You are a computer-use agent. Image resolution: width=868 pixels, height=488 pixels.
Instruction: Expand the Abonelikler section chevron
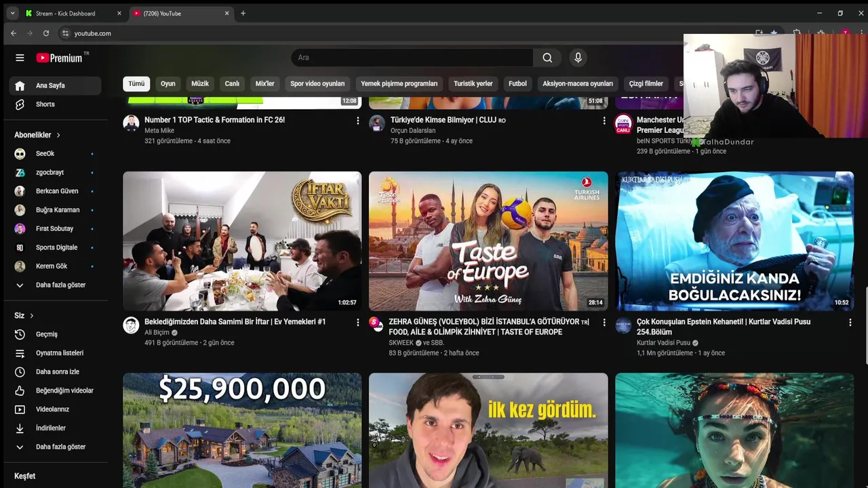58,136
